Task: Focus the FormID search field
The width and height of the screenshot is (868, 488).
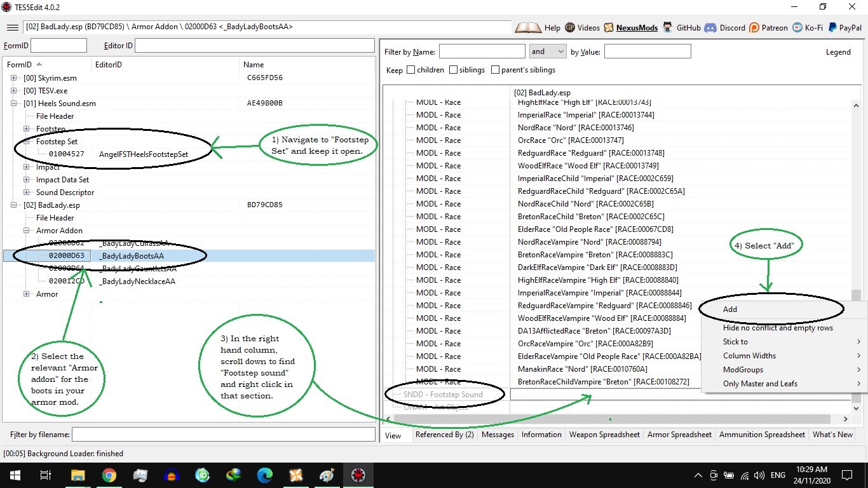Action: pos(58,46)
